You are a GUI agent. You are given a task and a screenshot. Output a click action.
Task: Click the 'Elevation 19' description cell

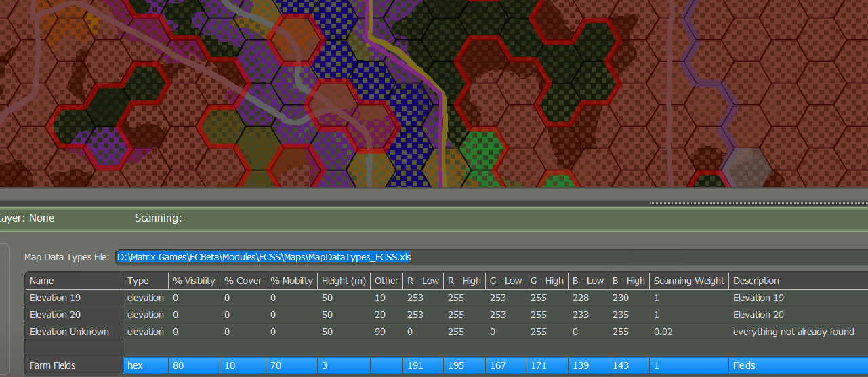(x=798, y=298)
